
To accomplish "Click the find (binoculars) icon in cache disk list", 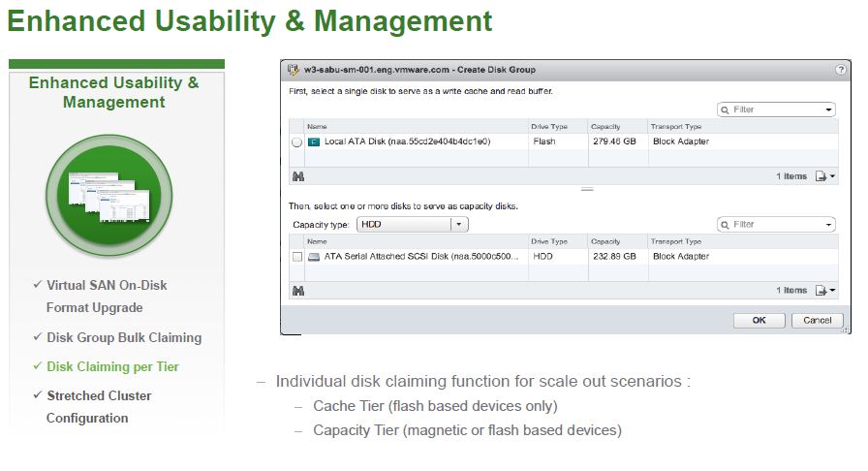I will [297, 176].
